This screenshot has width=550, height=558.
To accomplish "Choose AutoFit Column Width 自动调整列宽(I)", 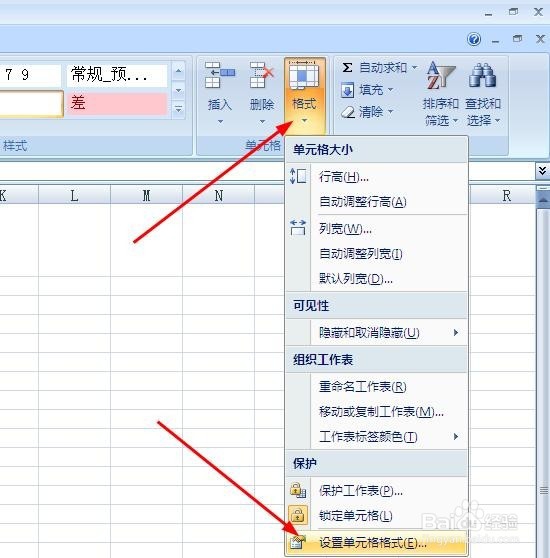I will click(377, 254).
